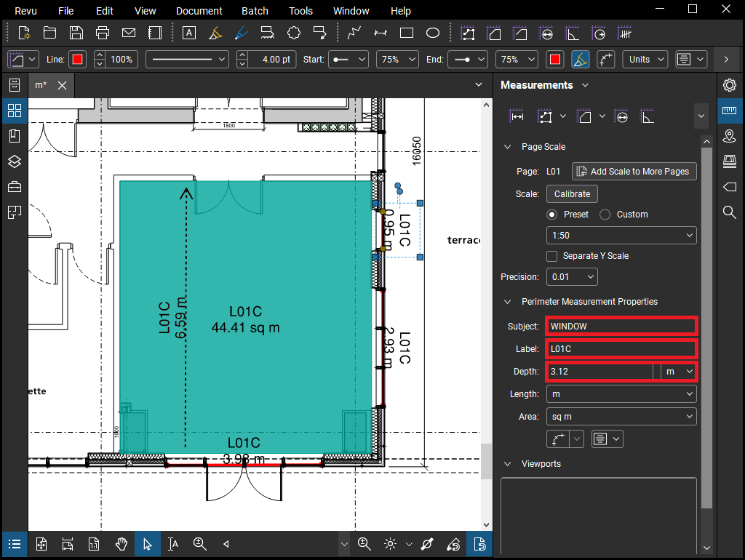Screen dimensions: 745x560
Task: Toggle the Measurements ruler panel tab
Action: (x=729, y=111)
